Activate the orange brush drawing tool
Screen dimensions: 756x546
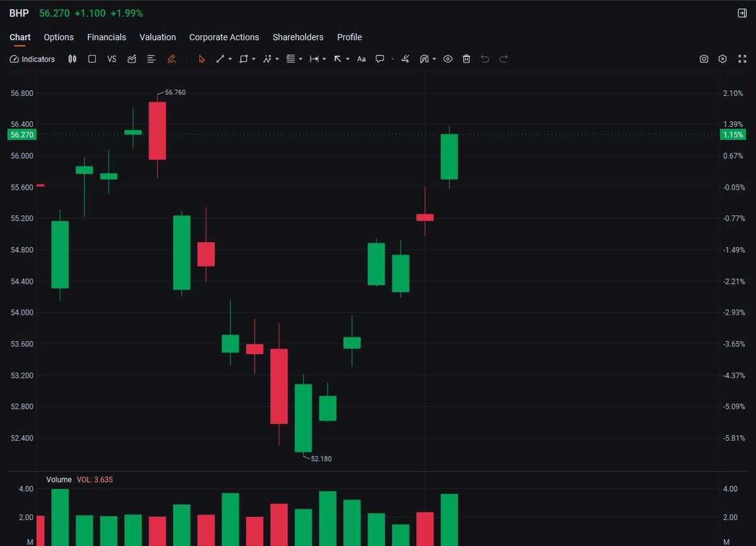171,59
